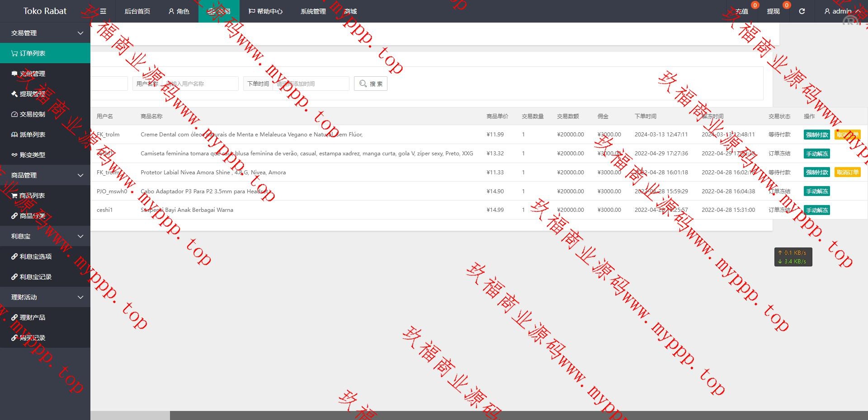Expand the admin user dropdown

coord(841,11)
